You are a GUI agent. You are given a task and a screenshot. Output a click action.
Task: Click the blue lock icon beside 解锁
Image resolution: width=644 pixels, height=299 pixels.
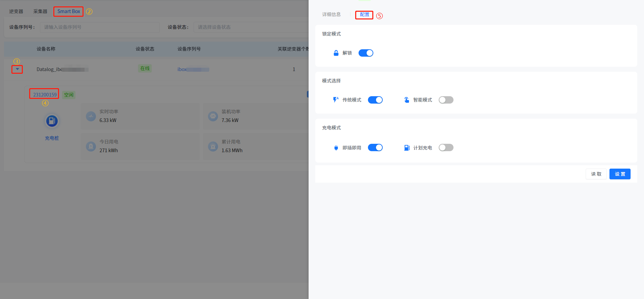click(336, 53)
